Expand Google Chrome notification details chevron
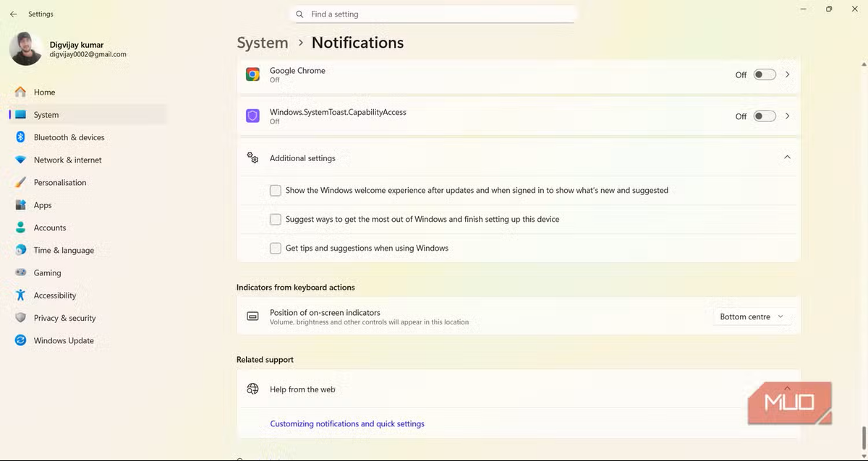The height and width of the screenshot is (461, 868). coord(787,74)
